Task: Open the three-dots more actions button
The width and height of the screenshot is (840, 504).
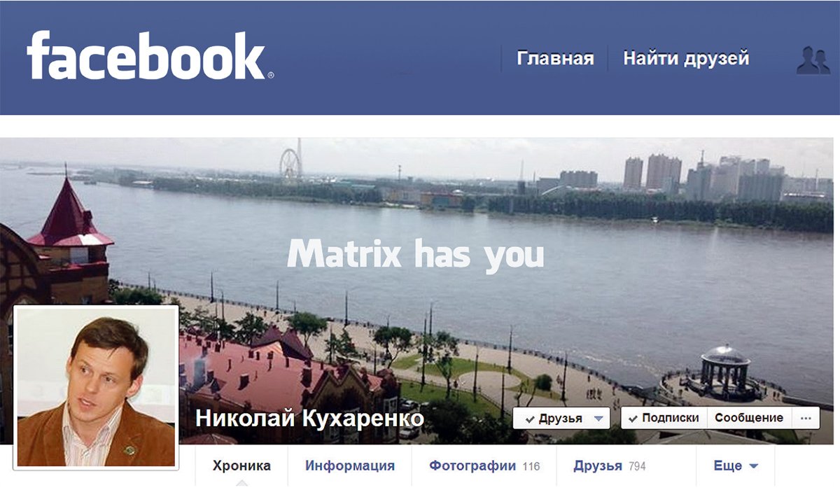Action: pos(806,418)
